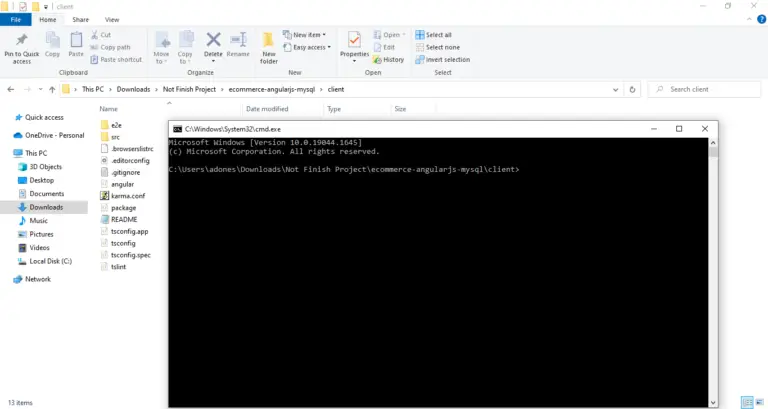
Task: Click Select all in the ribbon
Action: click(x=438, y=35)
